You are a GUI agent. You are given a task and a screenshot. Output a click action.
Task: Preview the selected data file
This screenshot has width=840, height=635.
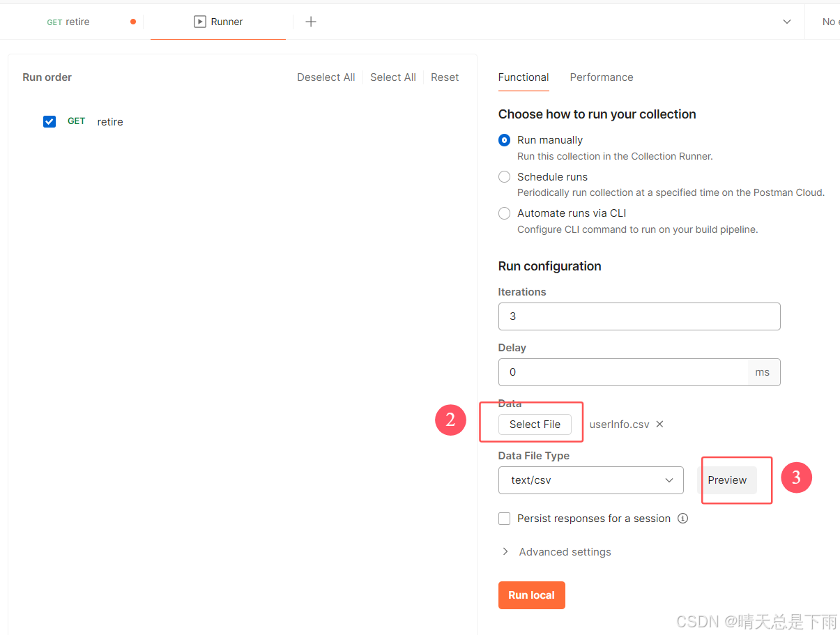pyautogui.click(x=727, y=480)
